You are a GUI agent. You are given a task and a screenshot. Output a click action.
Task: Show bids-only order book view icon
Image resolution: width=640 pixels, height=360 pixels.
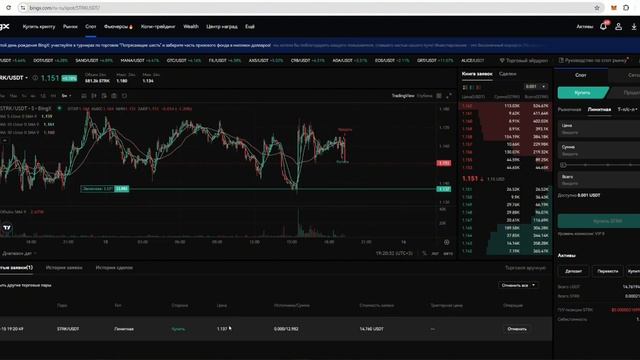pyautogui.click(x=472, y=87)
